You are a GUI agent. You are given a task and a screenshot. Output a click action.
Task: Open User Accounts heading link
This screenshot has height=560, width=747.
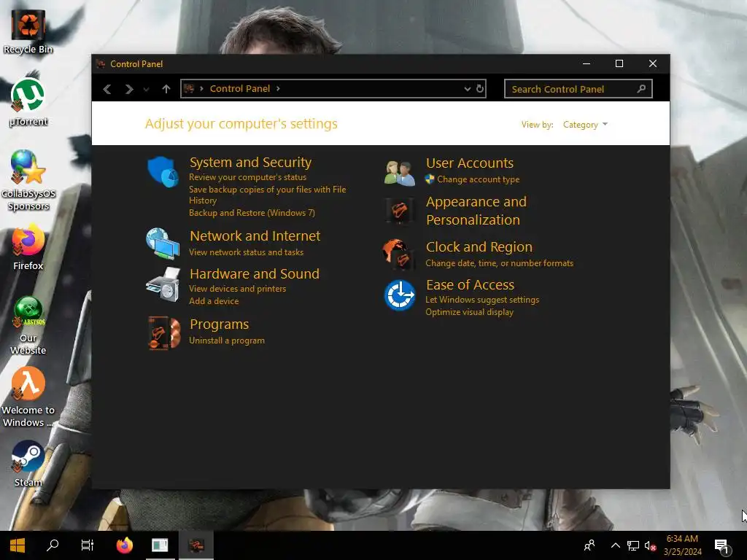coord(470,163)
